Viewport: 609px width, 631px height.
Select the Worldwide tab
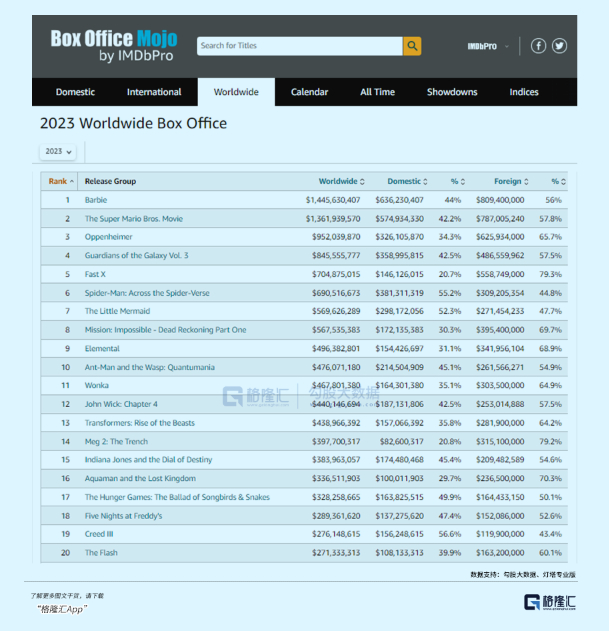click(236, 92)
